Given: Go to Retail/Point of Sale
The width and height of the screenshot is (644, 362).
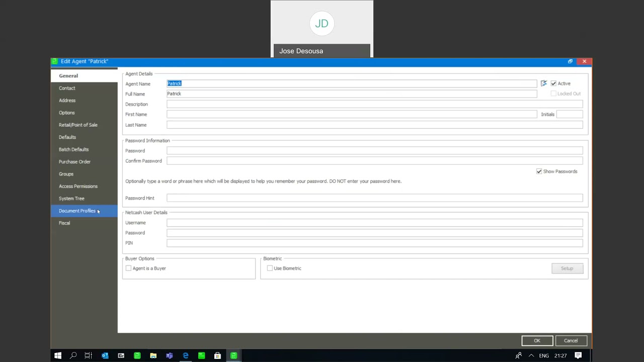Looking at the screenshot, I should (x=84, y=125).
